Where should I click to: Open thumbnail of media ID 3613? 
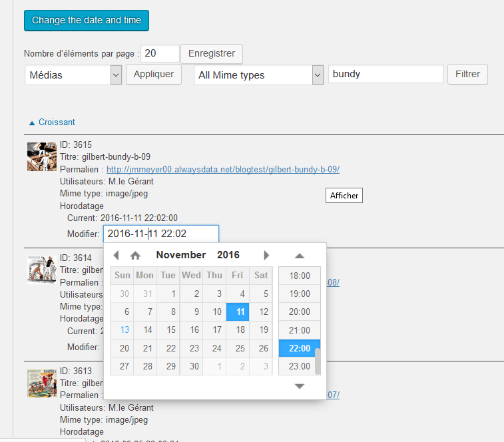tap(42, 383)
